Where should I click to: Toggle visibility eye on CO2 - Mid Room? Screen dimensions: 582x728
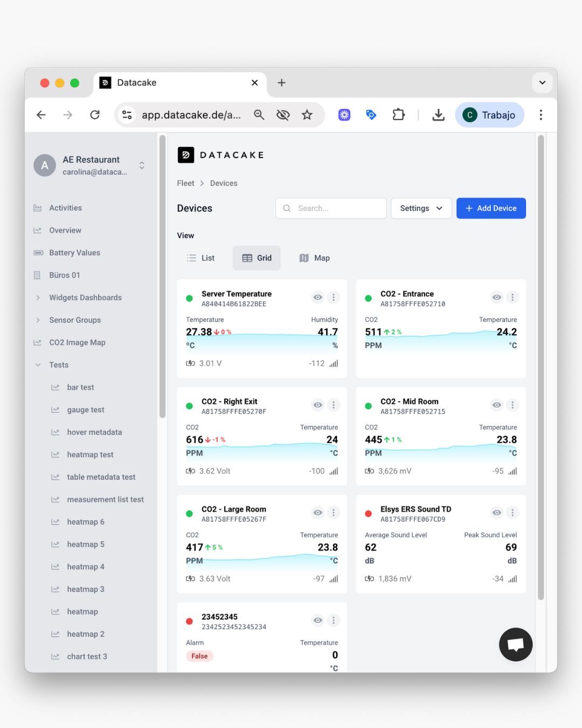(497, 405)
